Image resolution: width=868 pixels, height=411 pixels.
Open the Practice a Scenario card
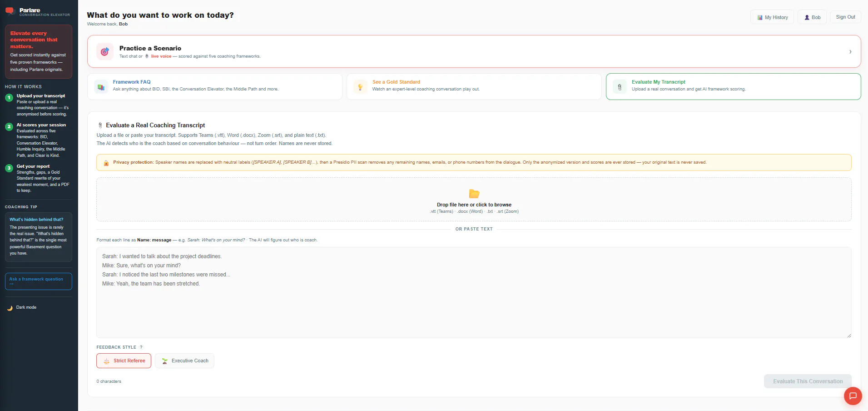tap(474, 52)
